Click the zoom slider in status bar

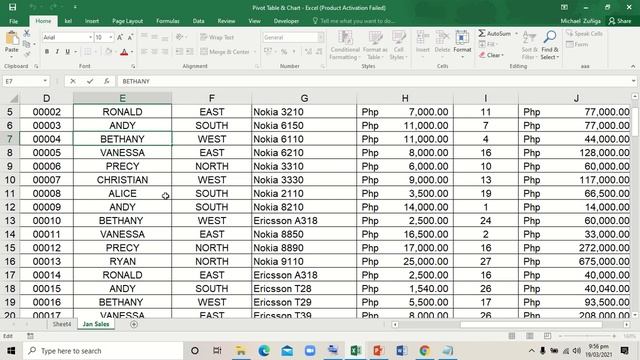point(587,336)
